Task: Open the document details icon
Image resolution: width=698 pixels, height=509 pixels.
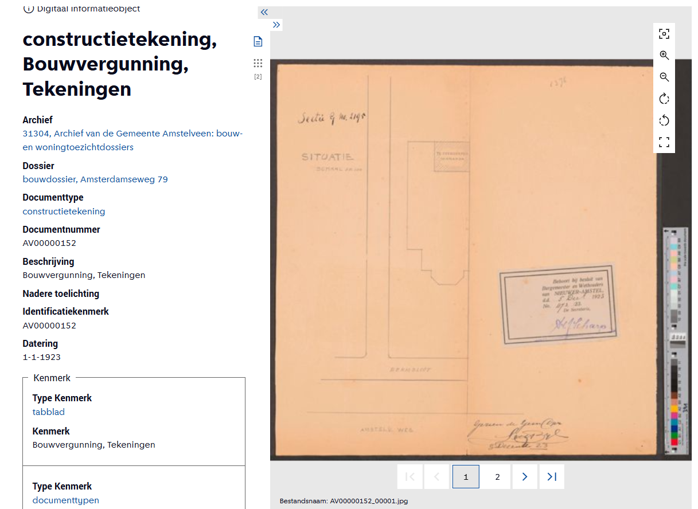Action: pos(258,41)
